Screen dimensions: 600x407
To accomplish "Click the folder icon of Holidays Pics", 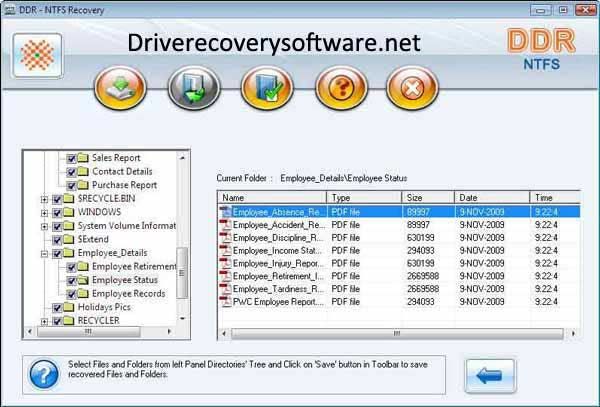I will [69, 307].
